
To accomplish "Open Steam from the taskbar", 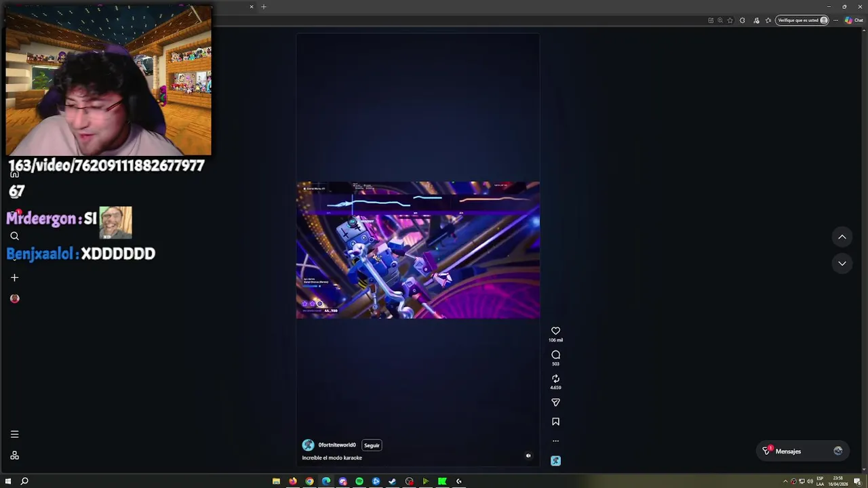I will click(392, 481).
